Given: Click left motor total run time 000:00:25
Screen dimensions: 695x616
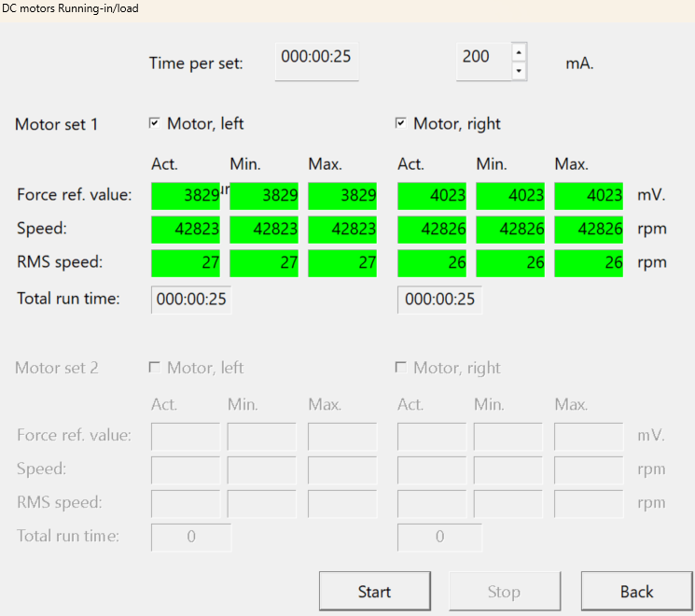Looking at the screenshot, I should point(191,300).
